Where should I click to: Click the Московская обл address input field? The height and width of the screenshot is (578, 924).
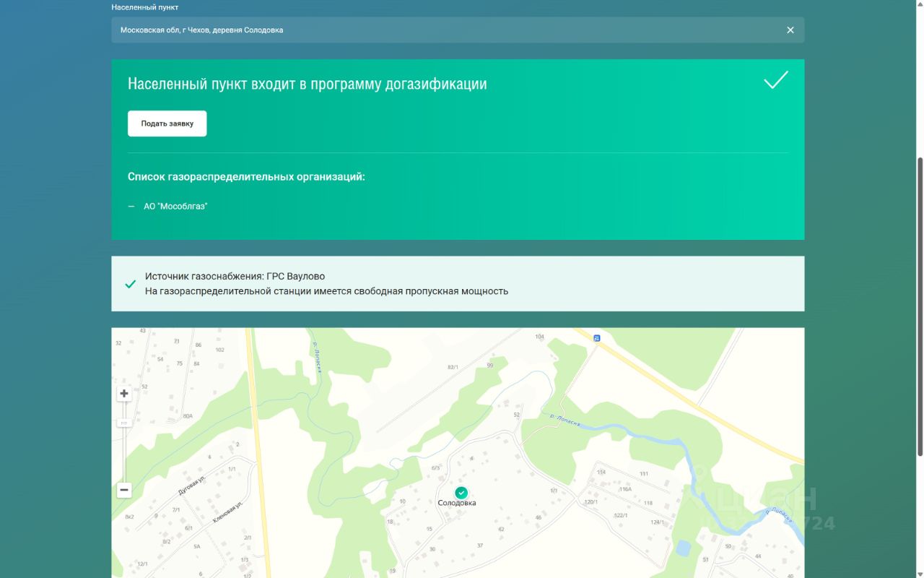click(433, 30)
